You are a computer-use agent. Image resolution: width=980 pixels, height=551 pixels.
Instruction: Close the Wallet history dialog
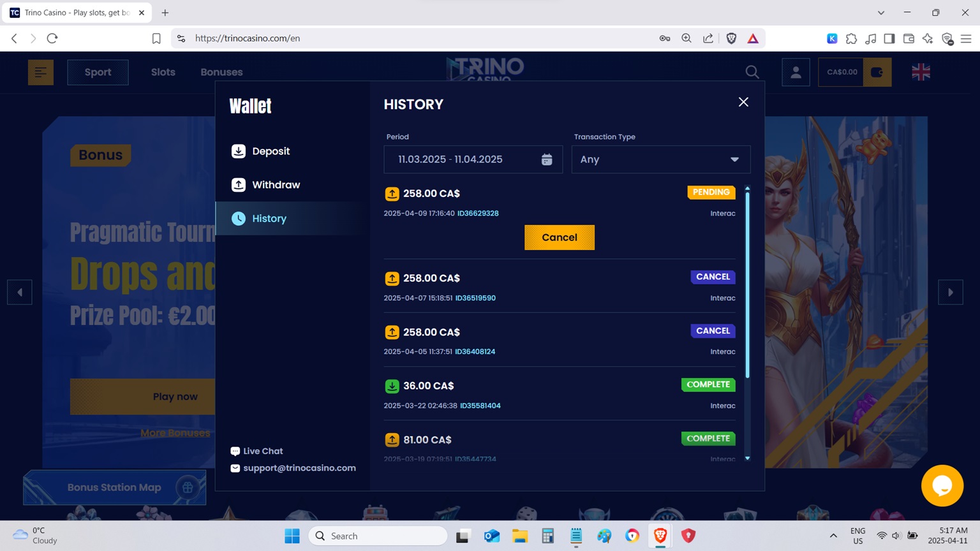tap(743, 102)
